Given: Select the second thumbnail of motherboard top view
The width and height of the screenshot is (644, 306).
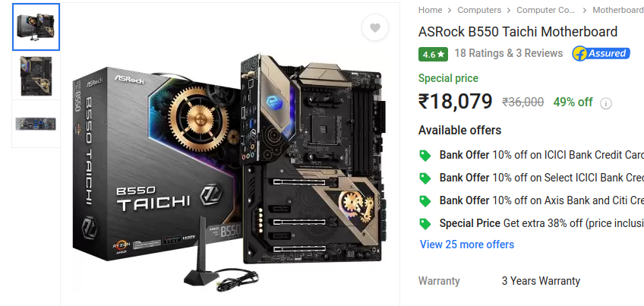Looking at the screenshot, I should pos(36,76).
